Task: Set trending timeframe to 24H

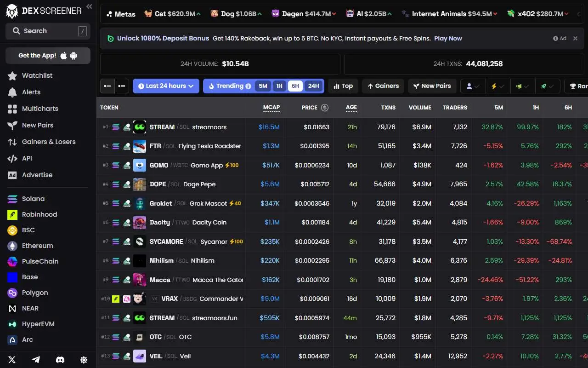Action: coord(313,86)
